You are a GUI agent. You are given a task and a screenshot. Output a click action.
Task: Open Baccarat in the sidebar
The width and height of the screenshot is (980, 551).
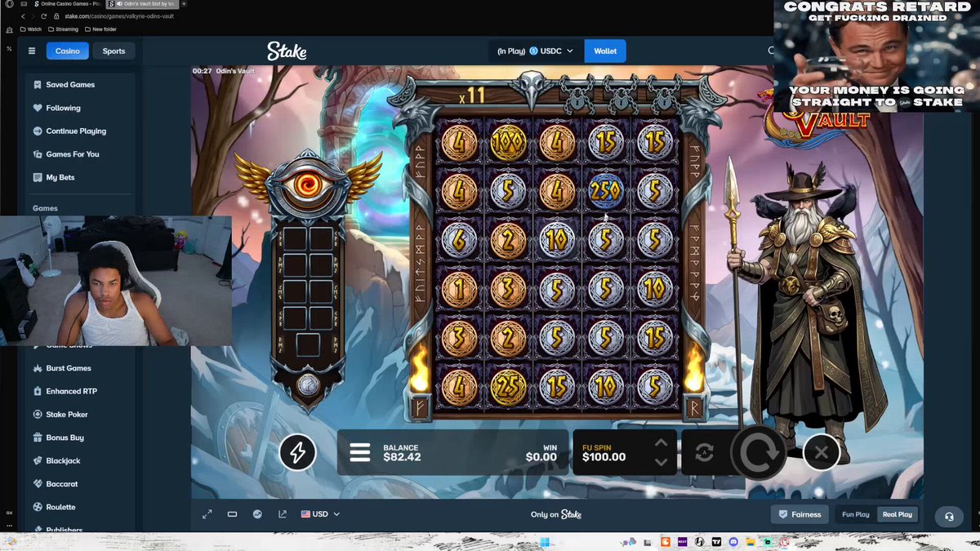[x=56, y=484]
